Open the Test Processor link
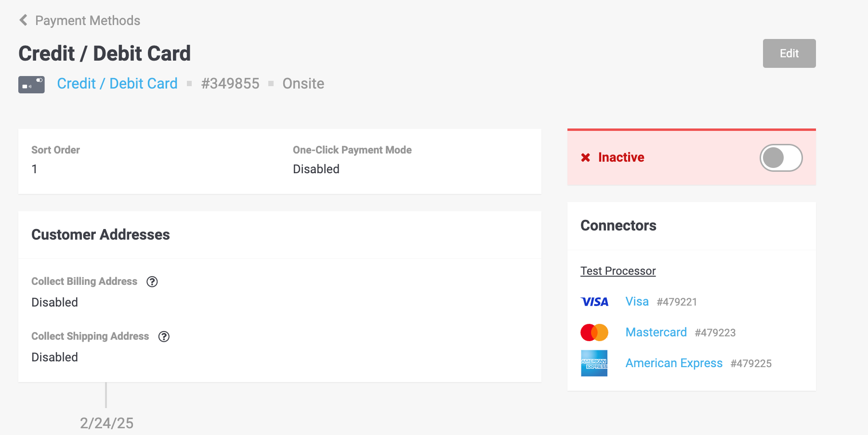 point(618,271)
